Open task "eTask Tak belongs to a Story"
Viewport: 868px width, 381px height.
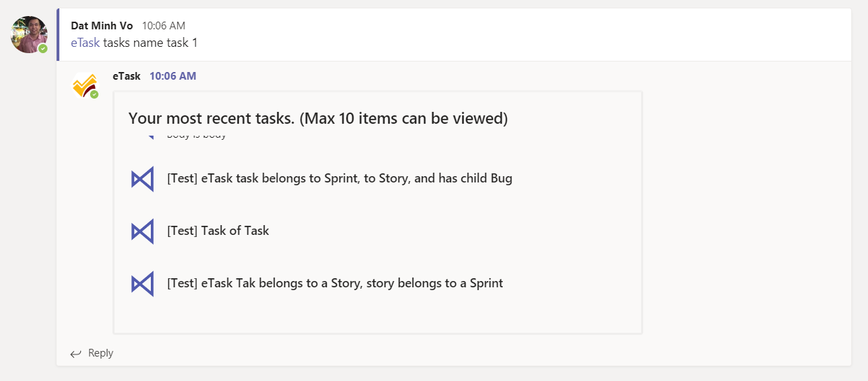(x=334, y=283)
